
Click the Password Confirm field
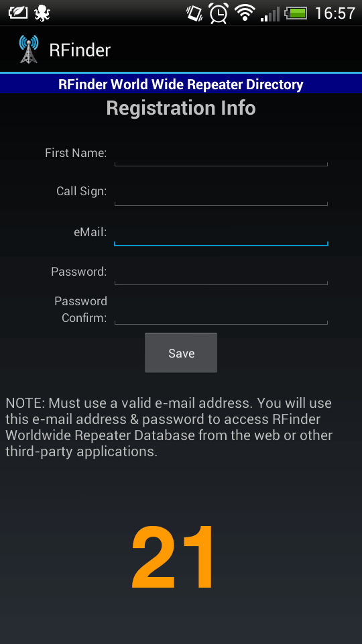tap(221, 312)
